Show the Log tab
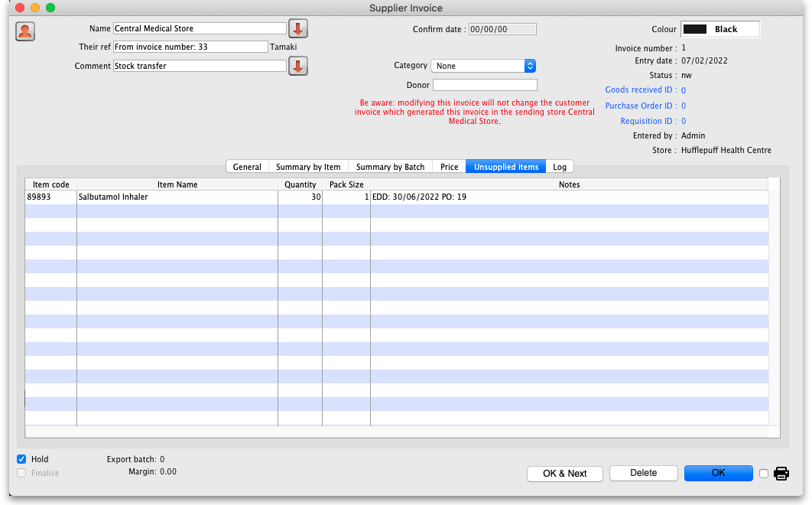 tap(560, 167)
